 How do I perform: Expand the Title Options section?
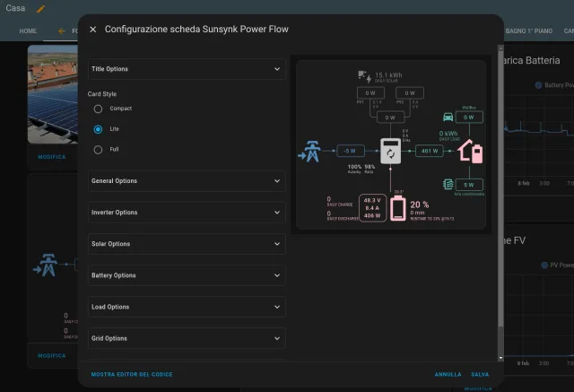point(187,69)
